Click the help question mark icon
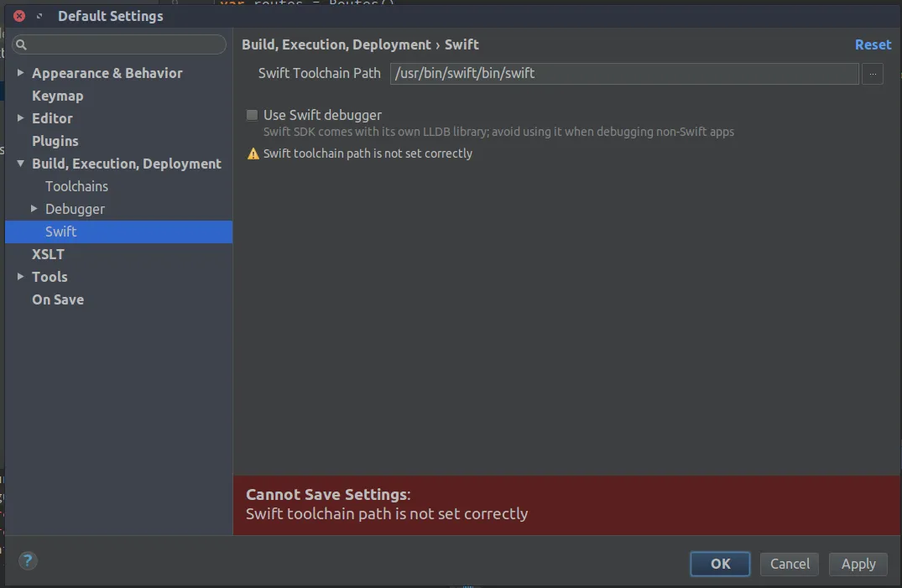Viewport: 902px width, 588px height. click(28, 561)
